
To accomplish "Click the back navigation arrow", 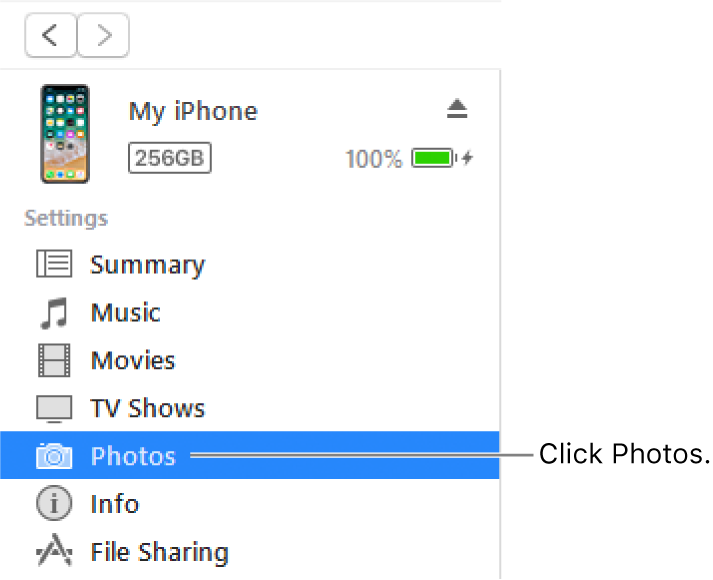I will (51, 36).
